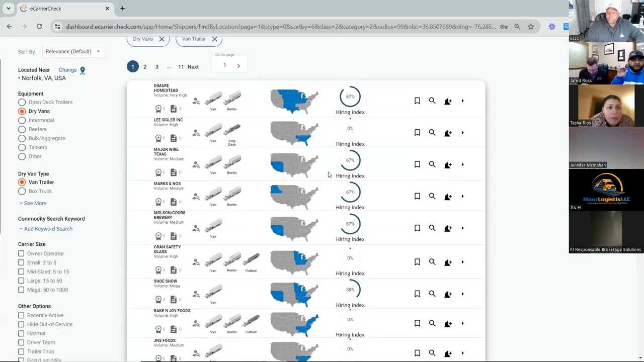
Task: Click the Change location pin icon
Action: (x=83, y=70)
